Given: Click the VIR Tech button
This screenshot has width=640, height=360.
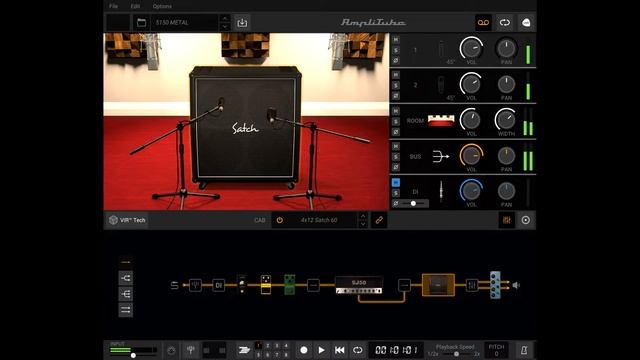Looking at the screenshot, I should 127,220.
